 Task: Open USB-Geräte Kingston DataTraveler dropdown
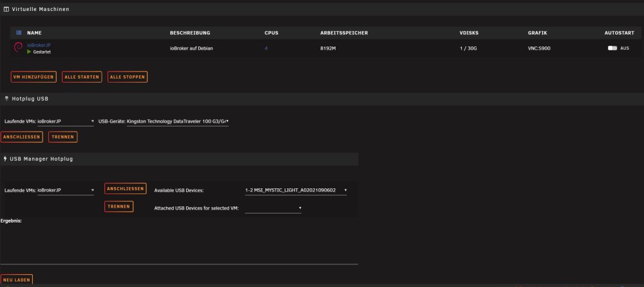point(178,121)
